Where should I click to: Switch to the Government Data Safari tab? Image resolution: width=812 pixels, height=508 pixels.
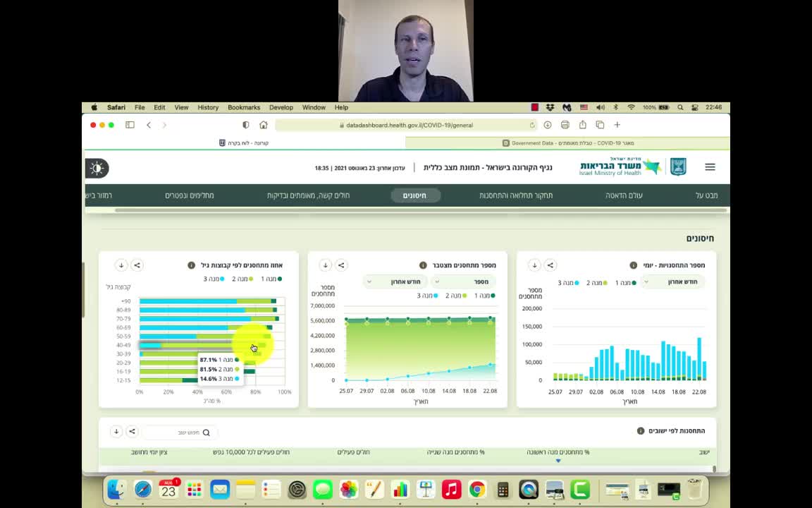pyautogui.click(x=568, y=143)
